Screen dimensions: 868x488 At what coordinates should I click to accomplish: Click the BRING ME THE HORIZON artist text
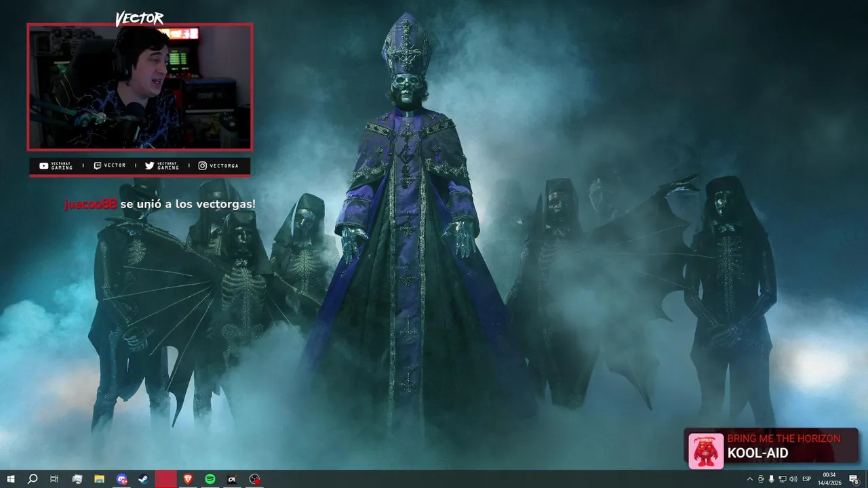783,439
